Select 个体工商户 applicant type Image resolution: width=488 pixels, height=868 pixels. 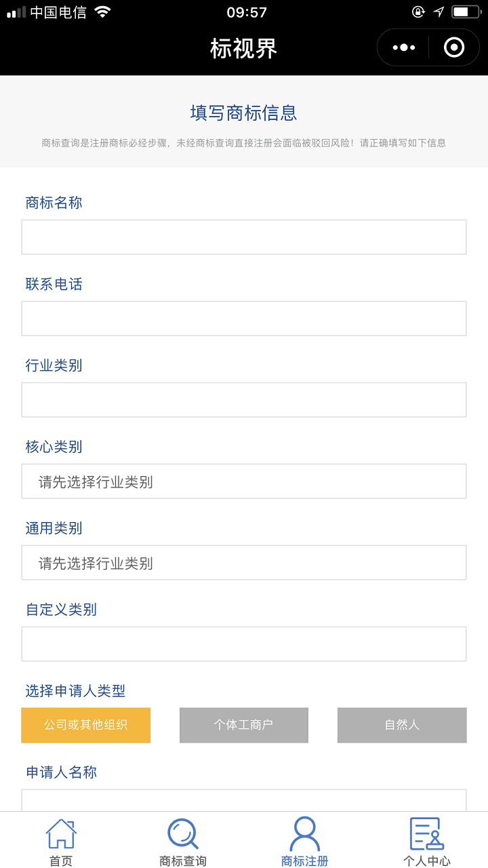(244, 725)
